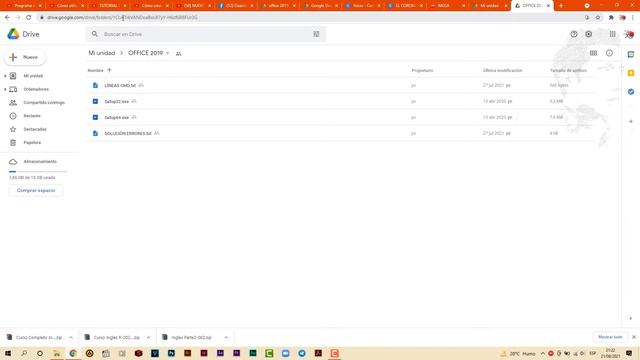Collapse the side panel chevron
640x360 pixels.
pos(631,318)
